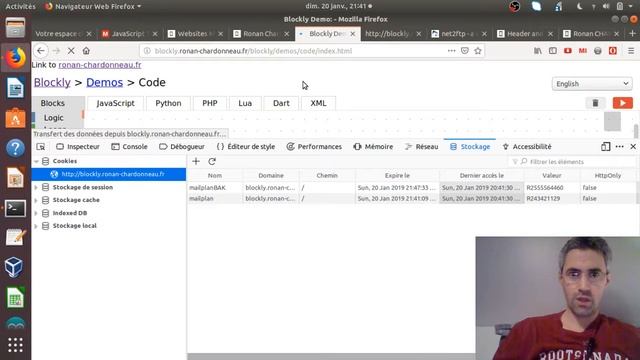Screen dimensions: 640x360
Task: Switch to the Dart code tab
Action: coord(281,103)
